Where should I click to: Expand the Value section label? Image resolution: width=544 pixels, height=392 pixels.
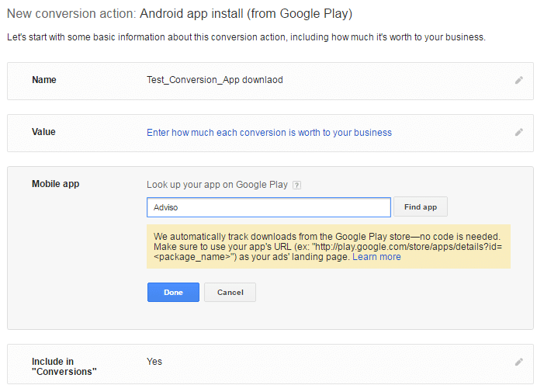43,132
